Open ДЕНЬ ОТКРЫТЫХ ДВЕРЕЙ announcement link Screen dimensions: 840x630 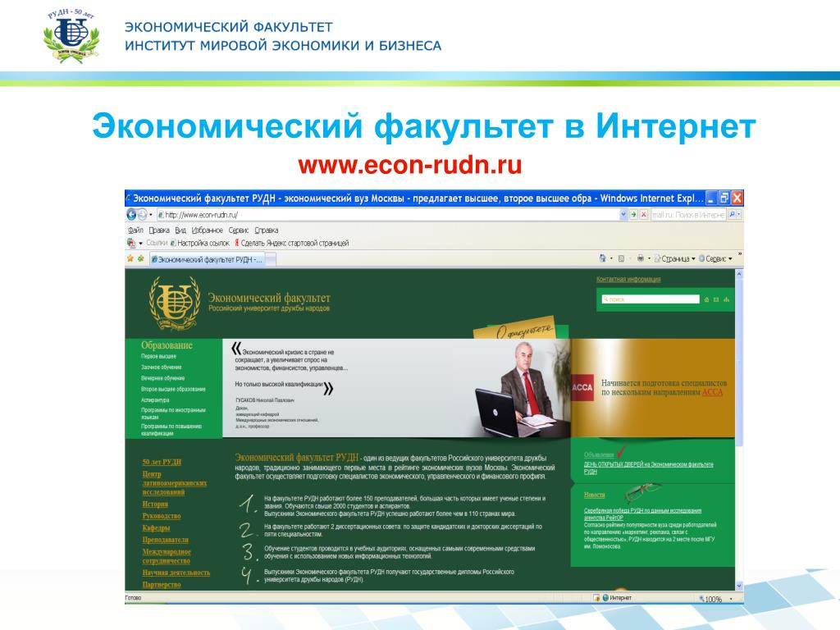[x=648, y=468]
